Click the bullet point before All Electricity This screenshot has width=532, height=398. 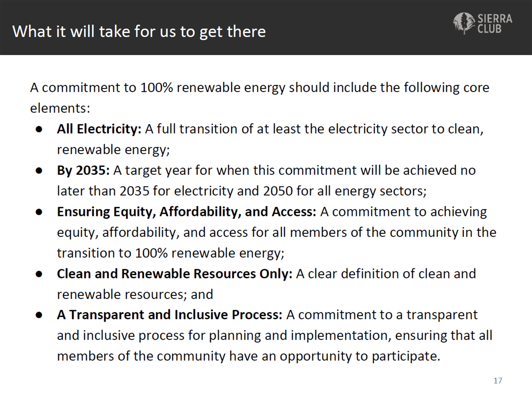pyautogui.click(x=39, y=129)
